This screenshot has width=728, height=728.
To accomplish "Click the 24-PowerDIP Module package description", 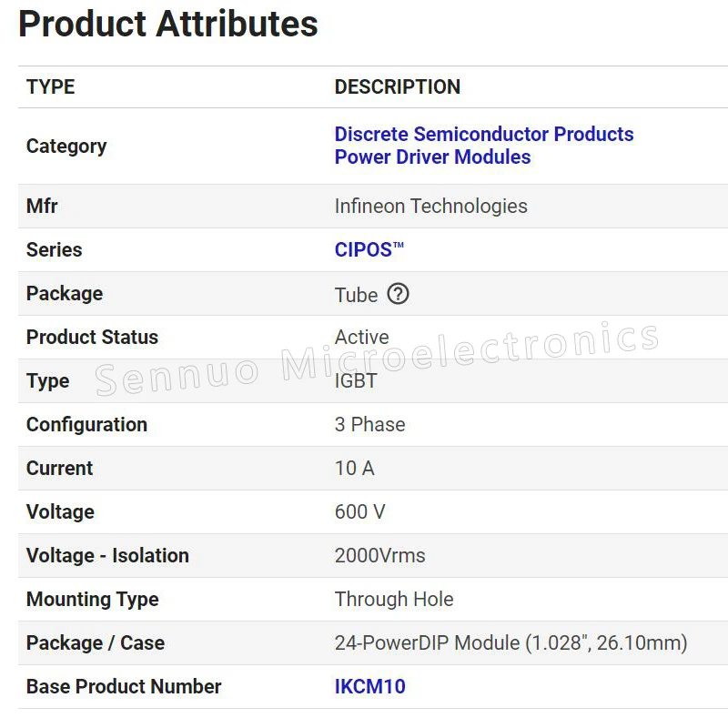I will point(511,642).
